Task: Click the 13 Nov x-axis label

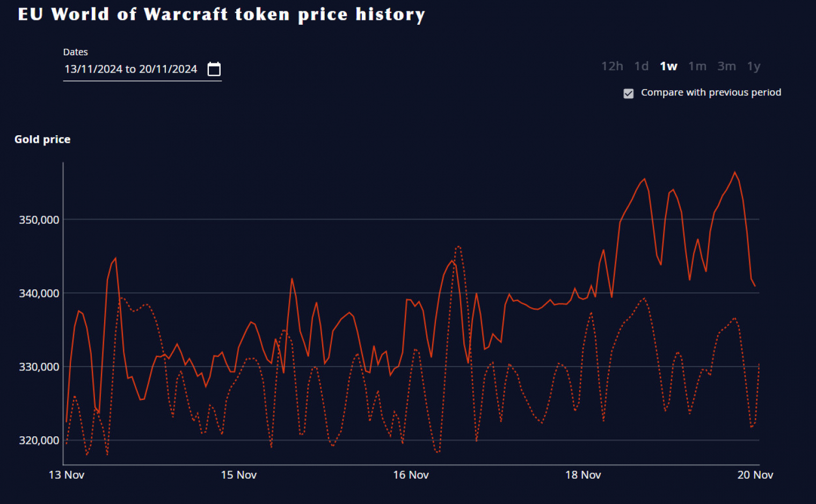Action: (x=67, y=475)
